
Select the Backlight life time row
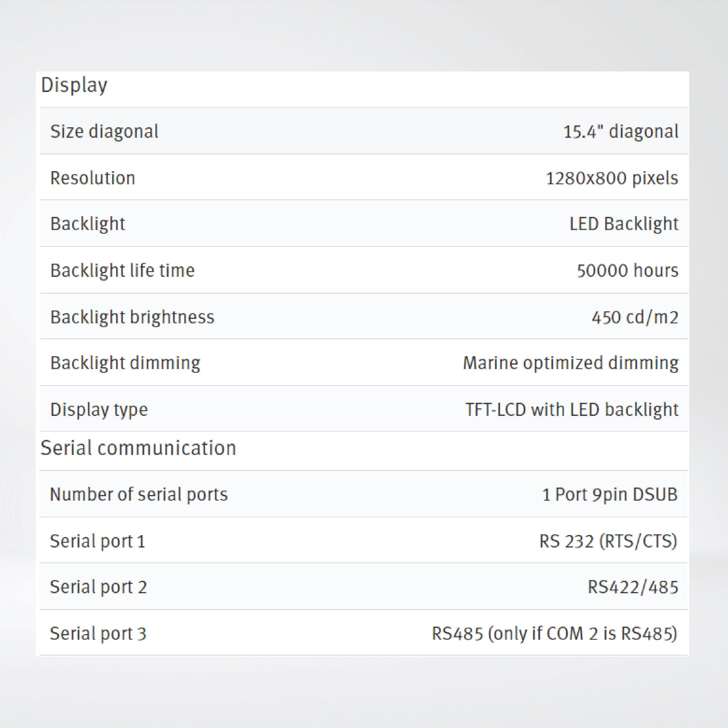(123, 270)
